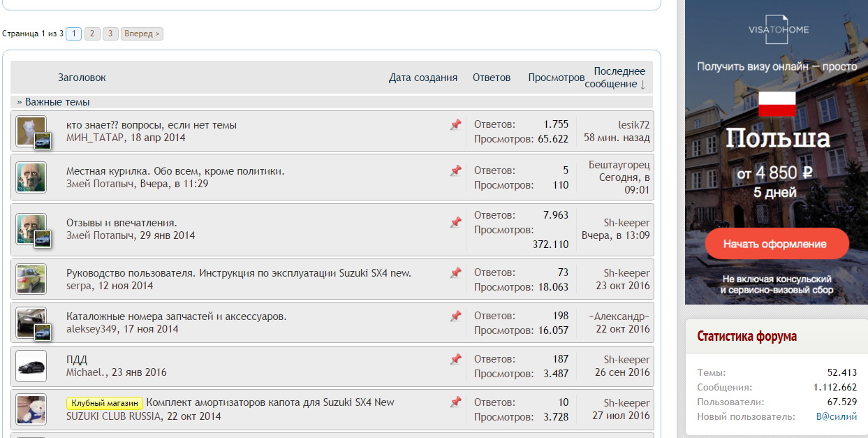The height and width of the screenshot is (438, 868).
Task: Click the pin icon on 'кто знает??' thread
Action: 455,125
